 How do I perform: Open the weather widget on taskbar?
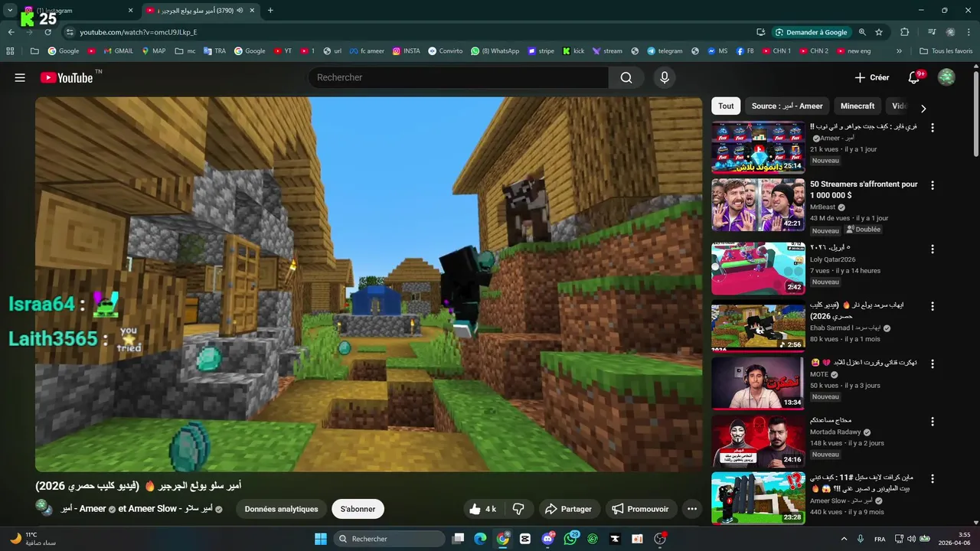[32, 539]
